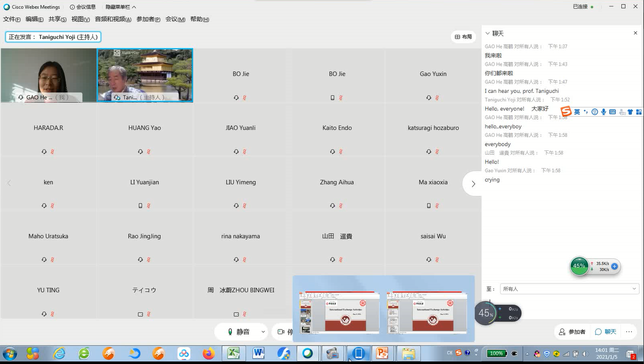The image size is (644, 364).
Task: Click the 布局 layout button
Action: [463, 37]
